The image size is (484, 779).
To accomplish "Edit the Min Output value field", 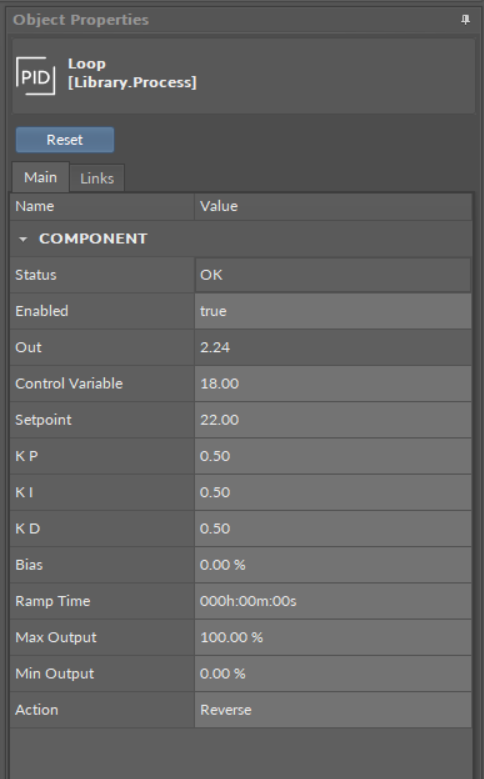I will click(x=333, y=674).
